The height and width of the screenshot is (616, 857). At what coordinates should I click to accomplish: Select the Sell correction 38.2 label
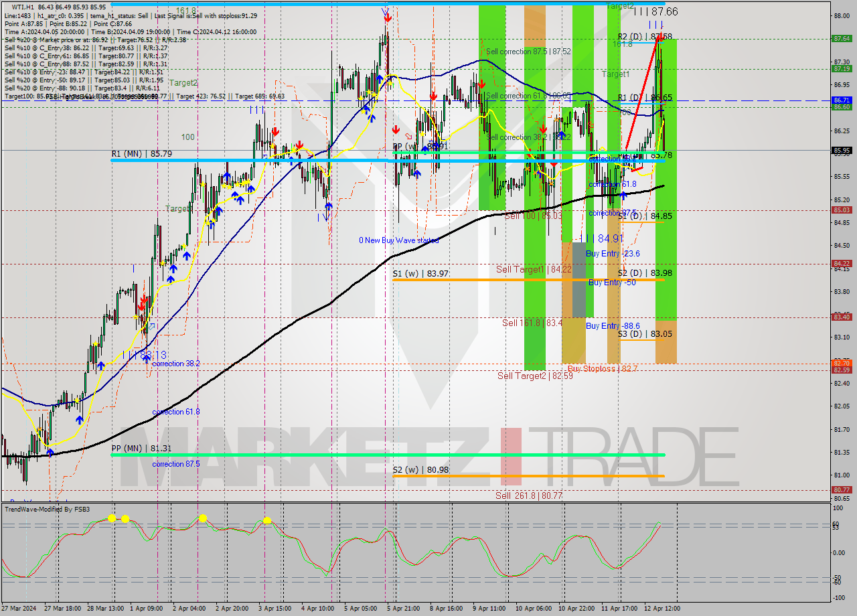click(528, 137)
